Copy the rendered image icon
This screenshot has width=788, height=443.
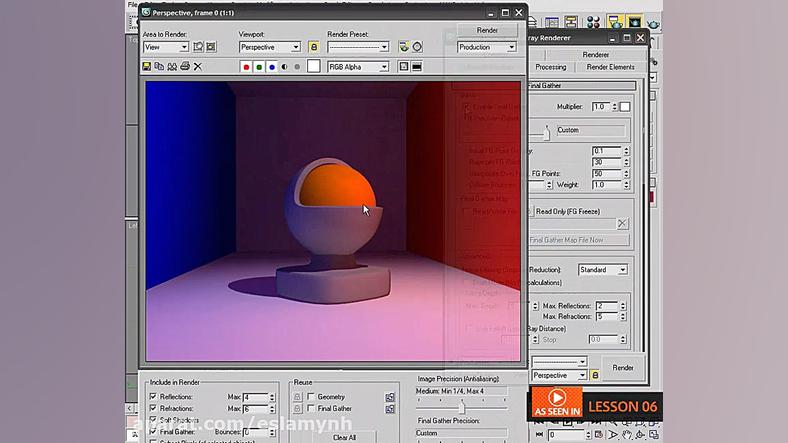[x=159, y=66]
